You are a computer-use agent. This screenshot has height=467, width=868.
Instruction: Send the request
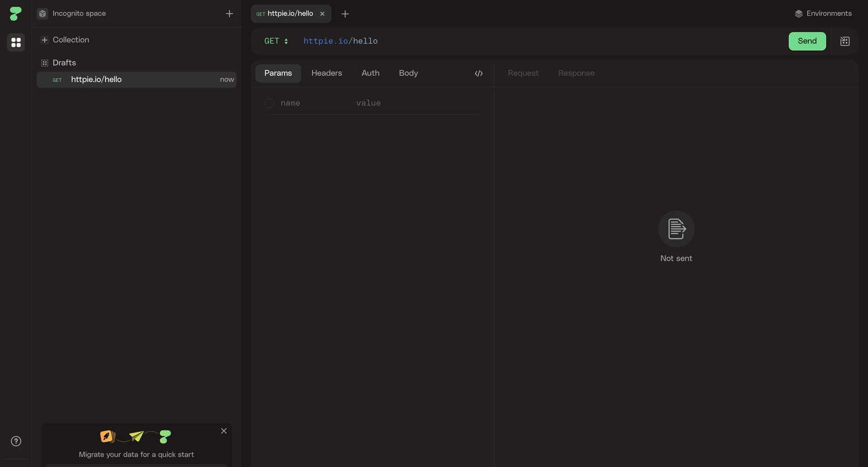coord(807,41)
